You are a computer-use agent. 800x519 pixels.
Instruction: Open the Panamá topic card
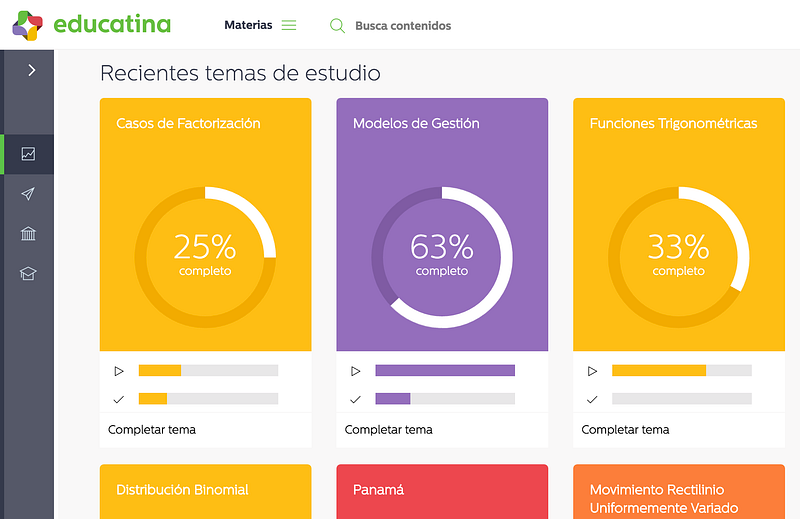[442, 491]
